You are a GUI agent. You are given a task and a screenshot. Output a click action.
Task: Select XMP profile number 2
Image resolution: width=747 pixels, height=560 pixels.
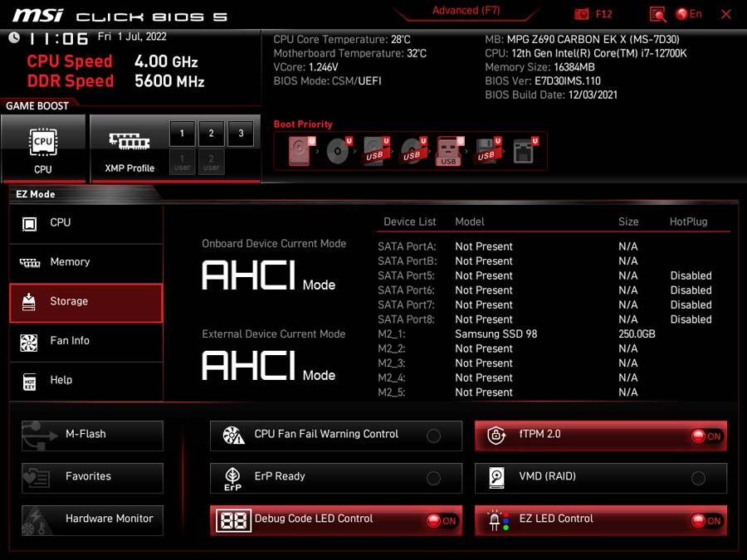pyautogui.click(x=211, y=134)
